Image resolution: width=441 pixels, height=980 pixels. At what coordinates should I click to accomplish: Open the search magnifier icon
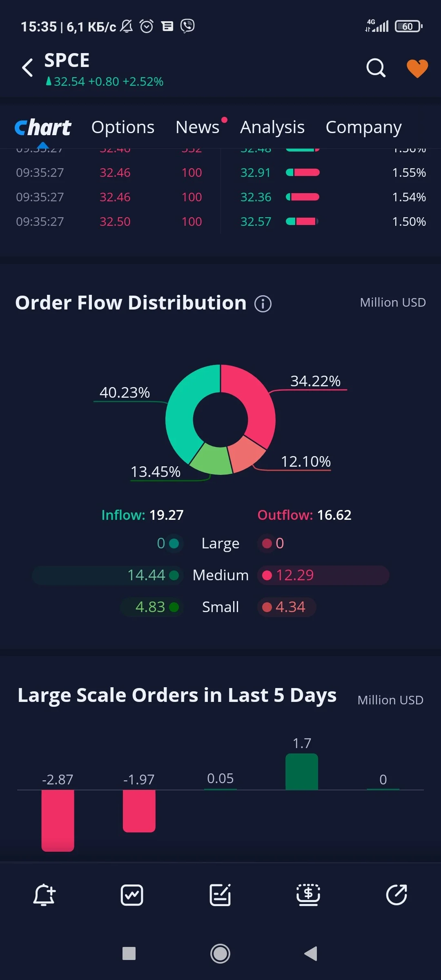[x=376, y=68]
